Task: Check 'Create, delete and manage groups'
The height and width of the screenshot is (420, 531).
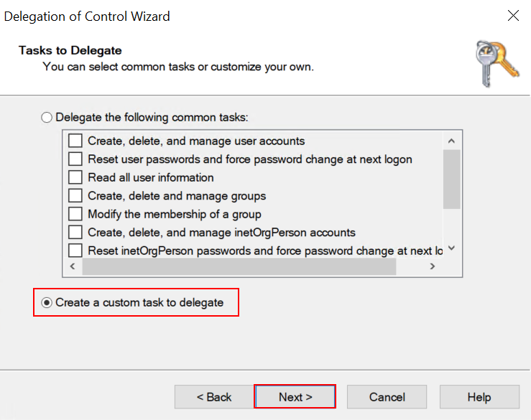Action: click(x=75, y=196)
